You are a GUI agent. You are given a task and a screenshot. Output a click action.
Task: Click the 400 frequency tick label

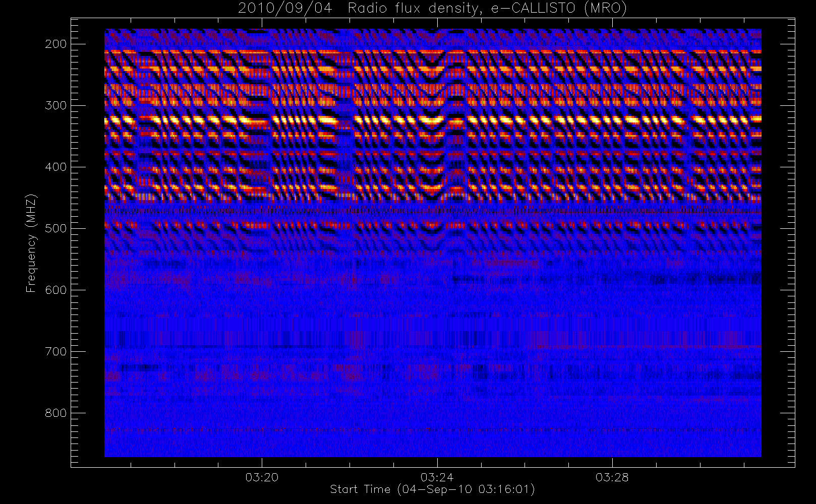pos(56,167)
